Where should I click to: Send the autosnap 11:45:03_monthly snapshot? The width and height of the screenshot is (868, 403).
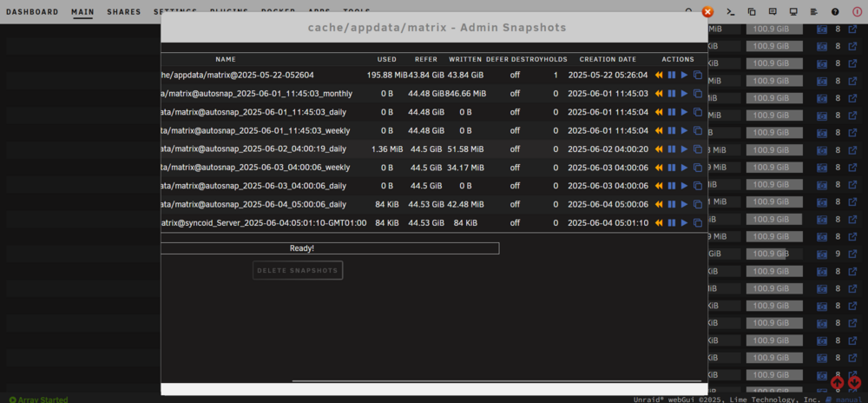point(684,94)
